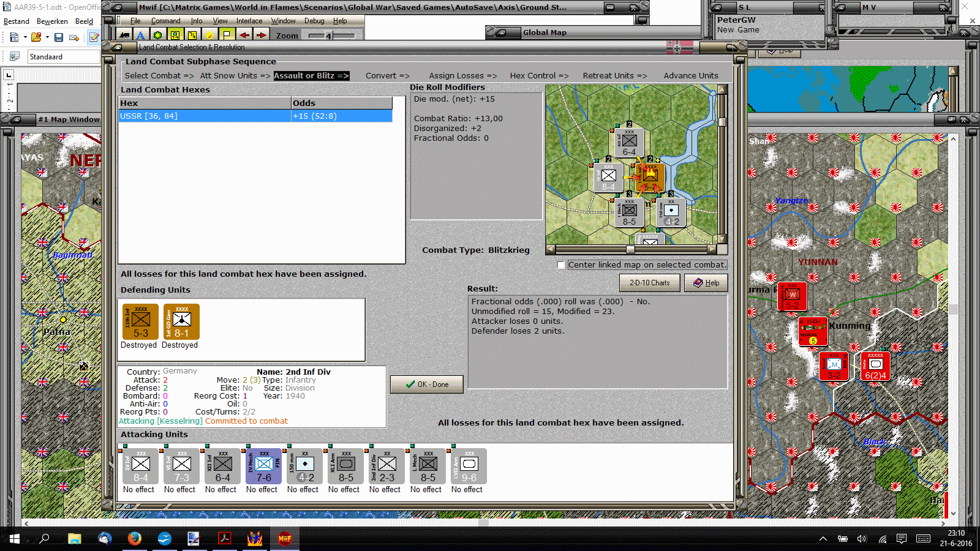
Task: Click the green hexagon toolbar icon
Action: pyautogui.click(x=158, y=35)
